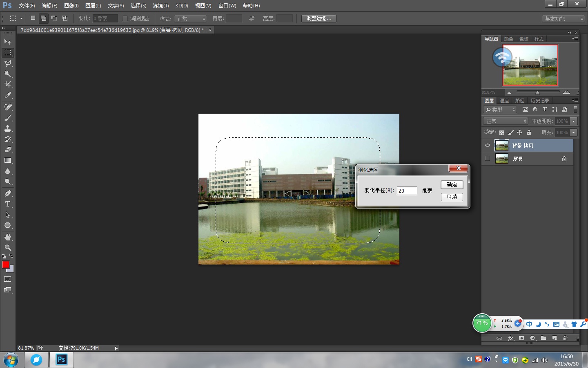Open the 样式 style dropdown

(x=191, y=19)
